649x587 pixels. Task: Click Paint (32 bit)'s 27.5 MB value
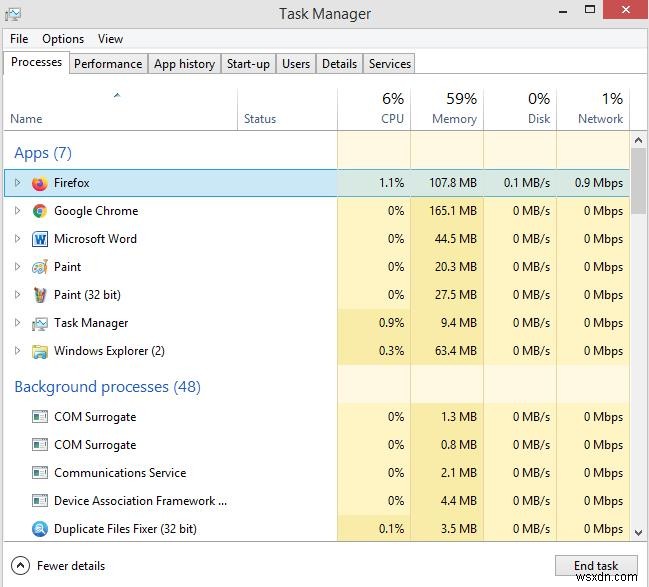[x=456, y=295]
